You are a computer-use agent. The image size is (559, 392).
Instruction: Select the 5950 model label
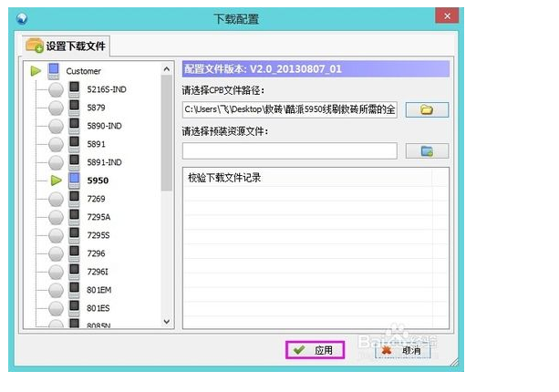point(98,181)
